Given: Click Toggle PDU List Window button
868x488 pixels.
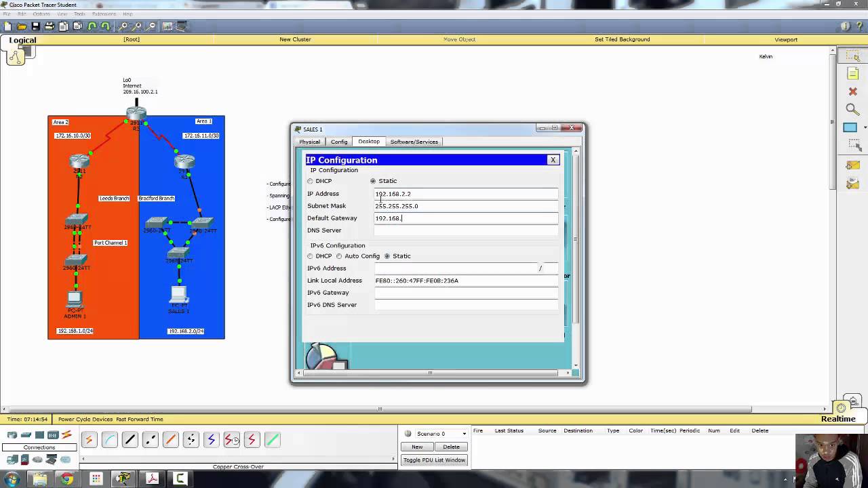Looking at the screenshot, I should 434,460.
